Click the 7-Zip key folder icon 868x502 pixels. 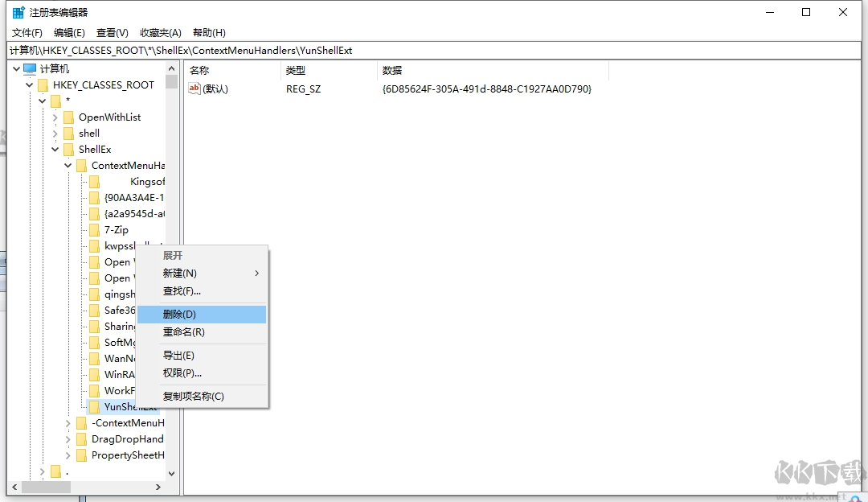point(94,230)
